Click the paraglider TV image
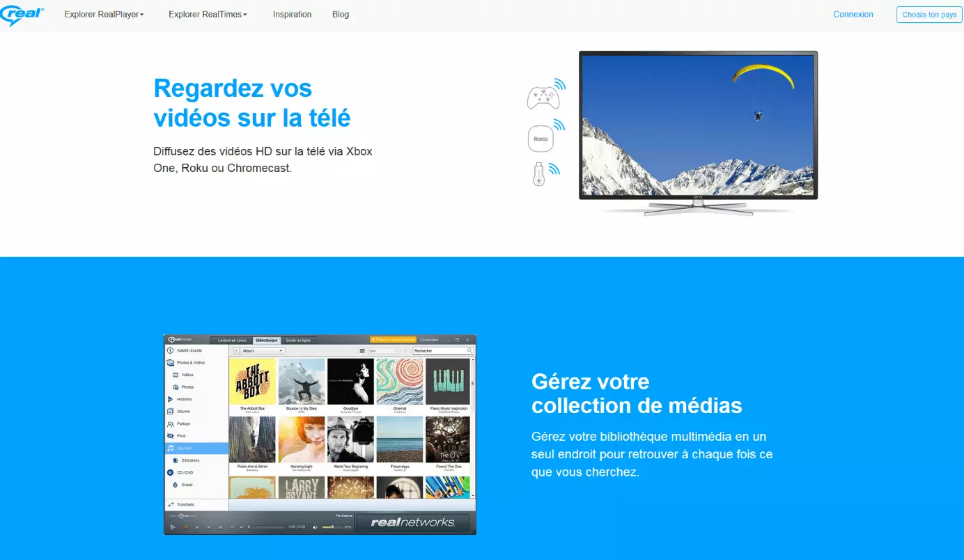 698,125
